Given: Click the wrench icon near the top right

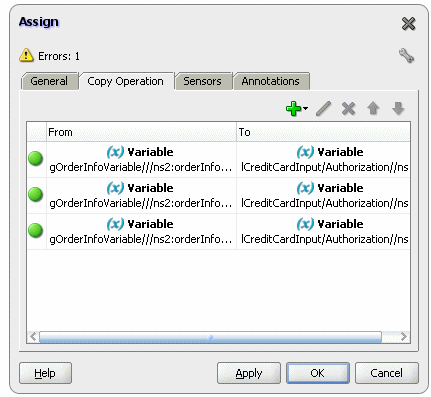Looking at the screenshot, I should click(x=406, y=56).
